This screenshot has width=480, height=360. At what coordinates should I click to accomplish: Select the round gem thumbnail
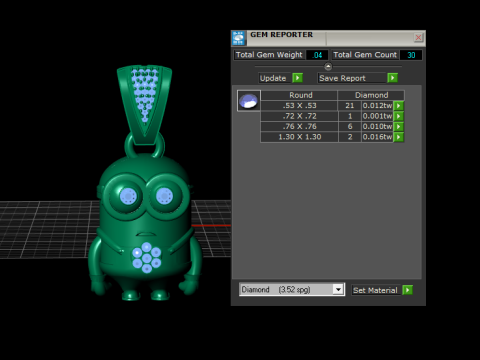tap(249, 100)
